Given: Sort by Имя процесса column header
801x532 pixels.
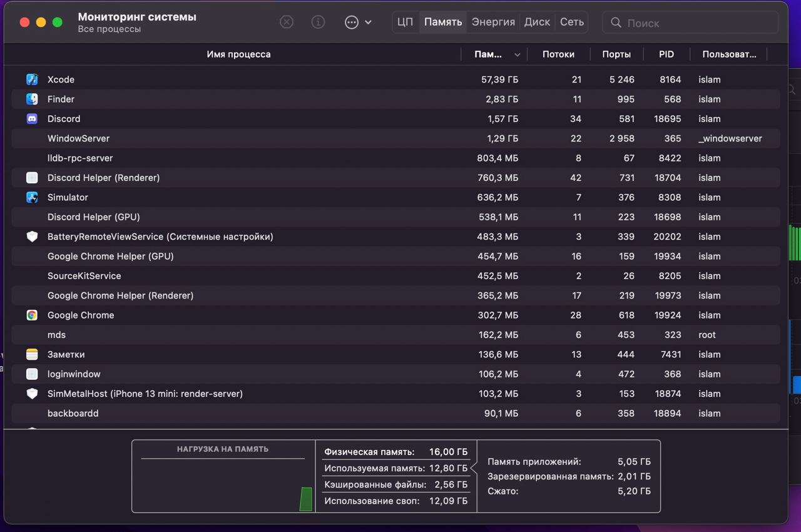Looking at the screenshot, I should pyautogui.click(x=238, y=54).
